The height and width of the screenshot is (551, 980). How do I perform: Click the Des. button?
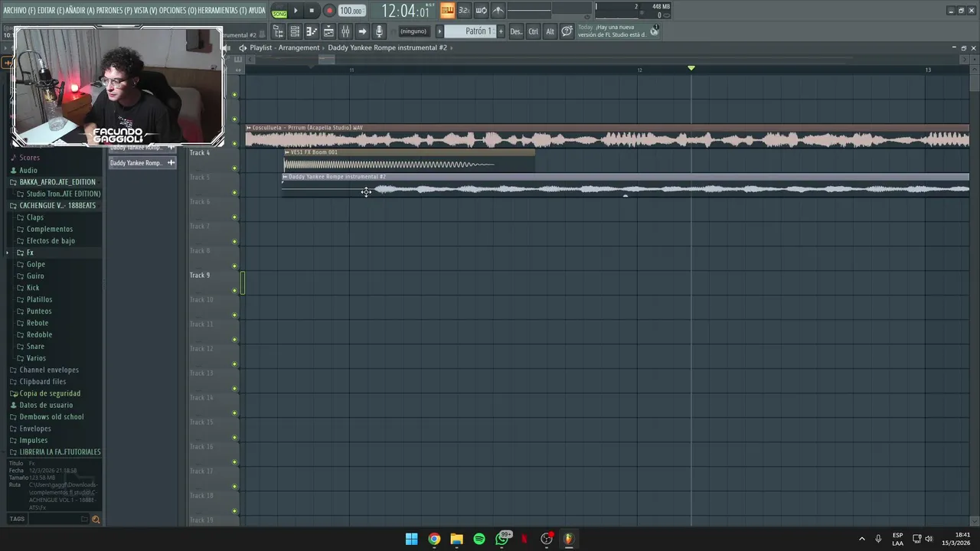(x=516, y=31)
